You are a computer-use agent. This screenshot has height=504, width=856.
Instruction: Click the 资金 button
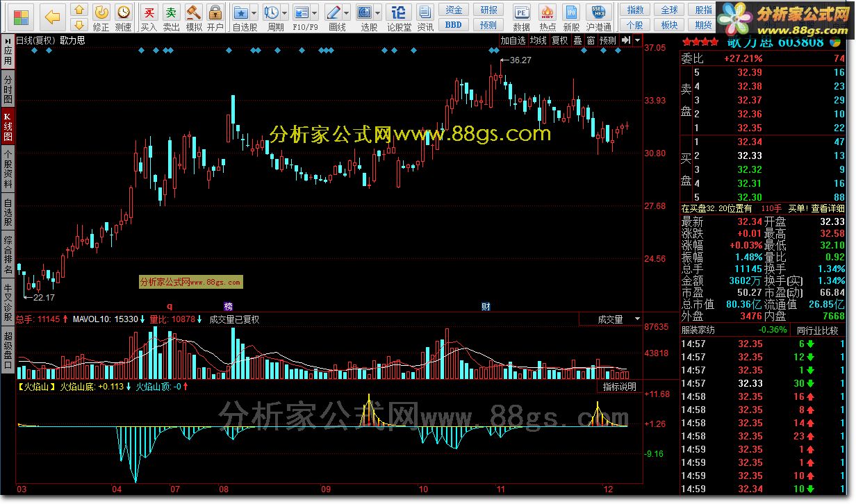[453, 10]
